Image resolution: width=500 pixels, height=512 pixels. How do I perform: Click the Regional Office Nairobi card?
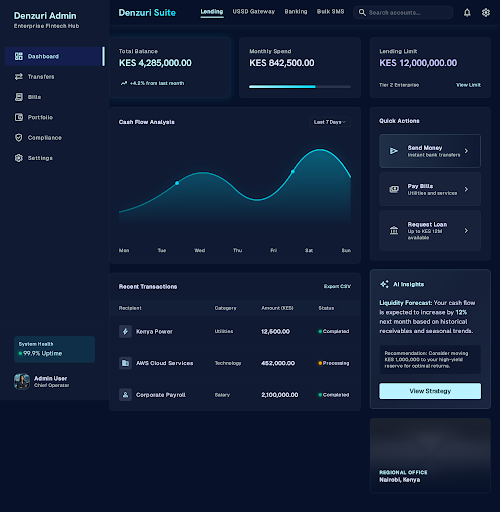[430, 456]
